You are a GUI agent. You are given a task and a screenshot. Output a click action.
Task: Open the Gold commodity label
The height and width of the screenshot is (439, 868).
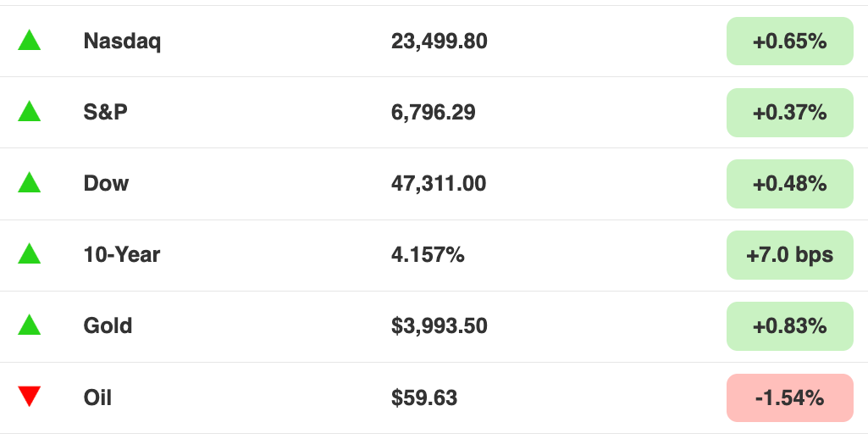coord(108,325)
